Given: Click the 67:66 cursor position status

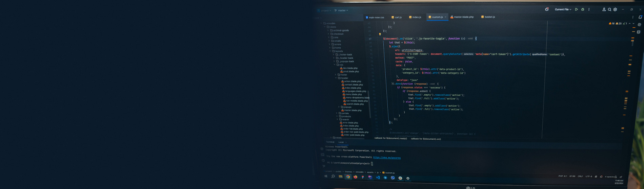Looking at the screenshot, I should [572, 176].
